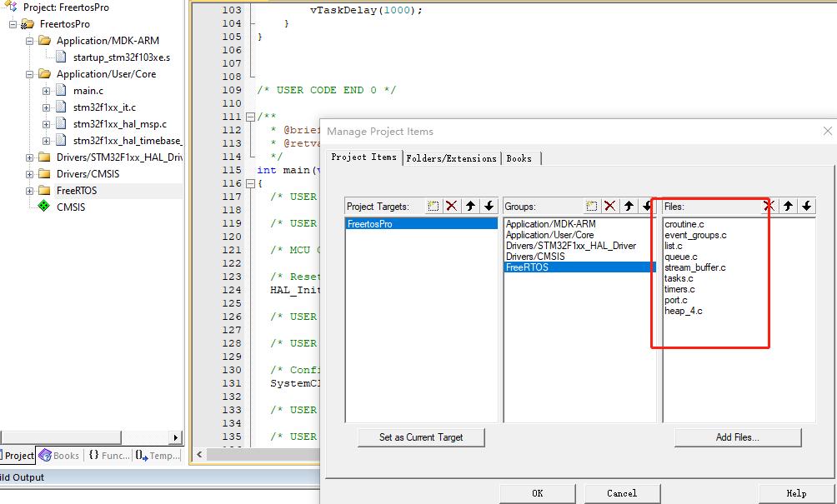Select tasks.c in the Files list
The image size is (837, 504).
click(679, 278)
